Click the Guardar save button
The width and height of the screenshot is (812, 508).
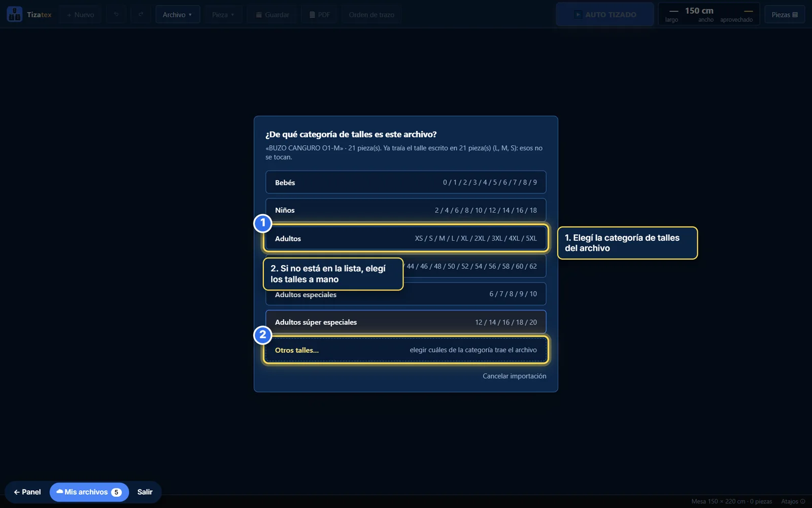coord(272,15)
